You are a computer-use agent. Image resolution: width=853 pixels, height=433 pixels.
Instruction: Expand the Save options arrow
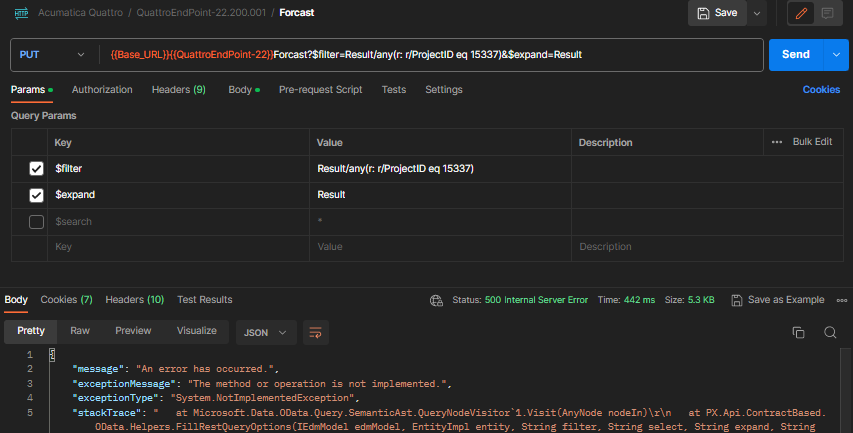click(x=757, y=13)
